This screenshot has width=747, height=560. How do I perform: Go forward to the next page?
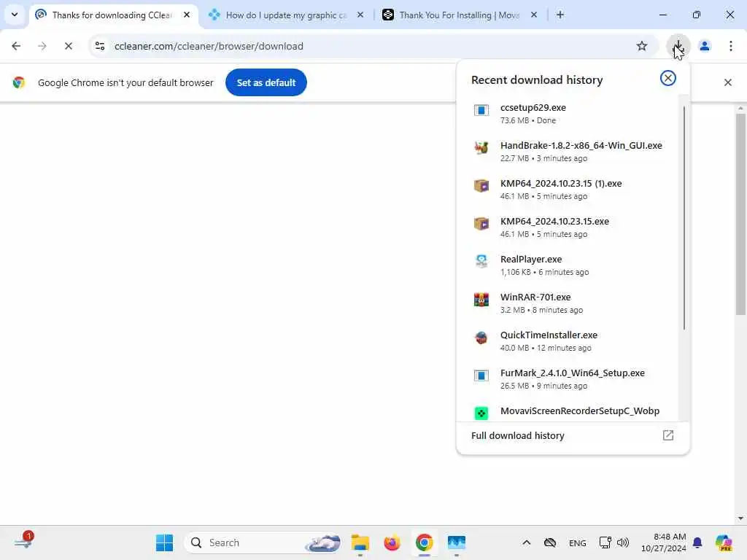pos(42,46)
